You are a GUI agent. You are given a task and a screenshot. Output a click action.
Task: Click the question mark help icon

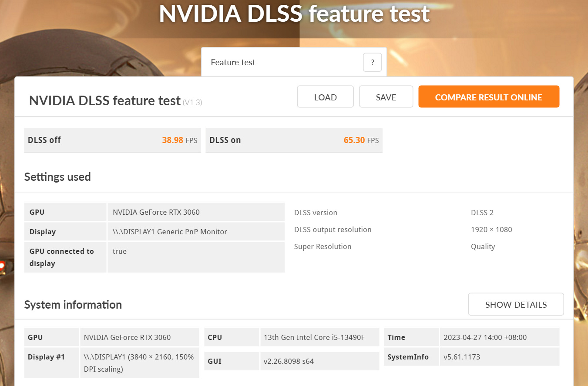pyautogui.click(x=372, y=63)
